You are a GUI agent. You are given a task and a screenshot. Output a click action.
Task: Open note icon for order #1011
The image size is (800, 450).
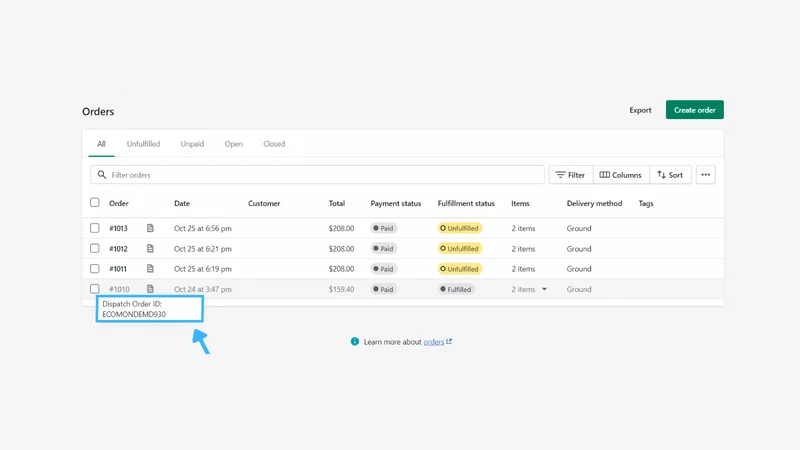click(x=150, y=268)
